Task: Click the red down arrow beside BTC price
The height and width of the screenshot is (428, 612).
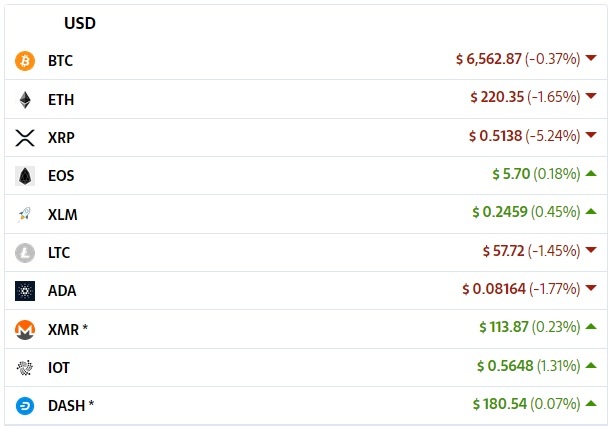Action: point(591,58)
